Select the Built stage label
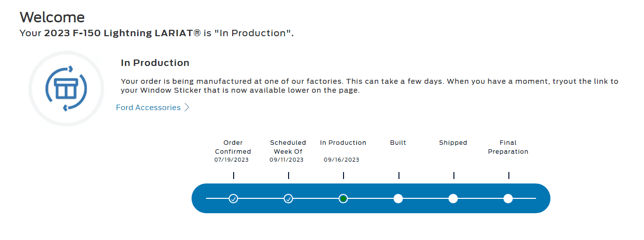644x240 pixels. [398, 143]
